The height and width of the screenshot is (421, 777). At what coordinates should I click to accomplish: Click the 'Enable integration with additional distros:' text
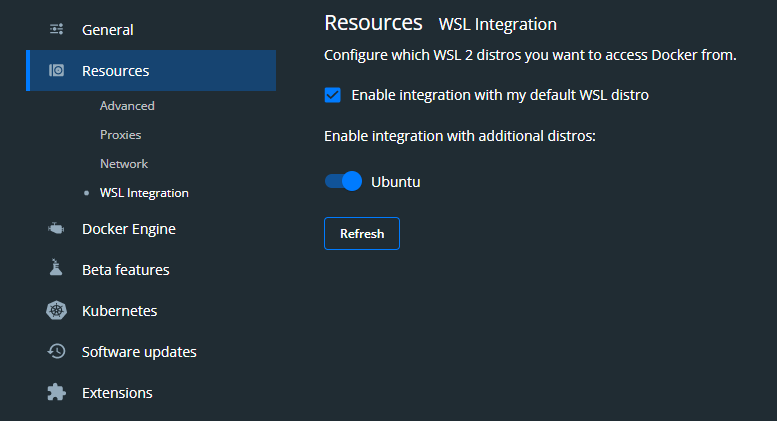click(460, 136)
